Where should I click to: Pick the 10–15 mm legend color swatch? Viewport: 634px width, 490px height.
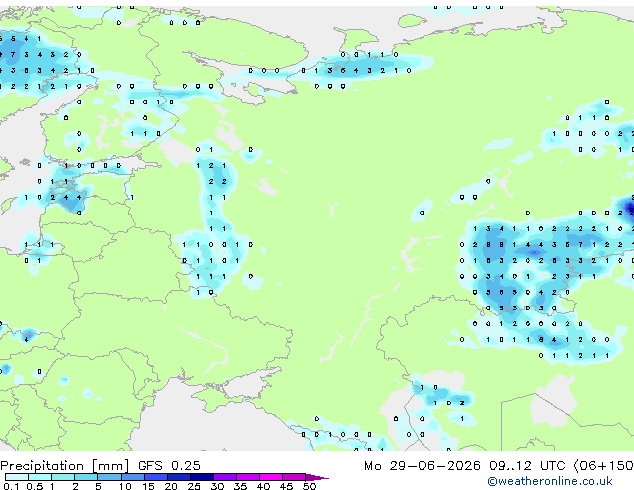(x=132, y=477)
